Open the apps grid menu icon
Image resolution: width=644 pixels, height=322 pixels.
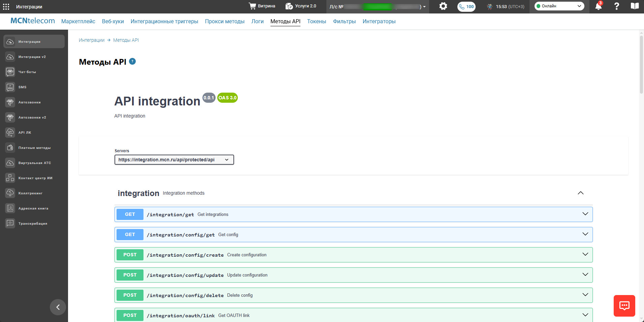click(6, 7)
